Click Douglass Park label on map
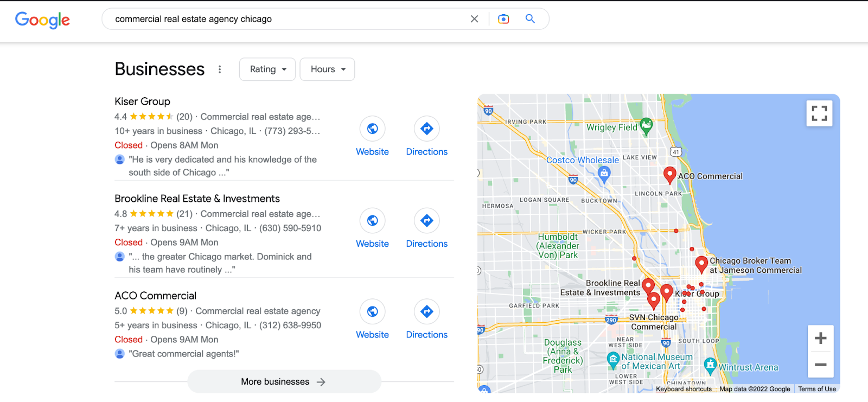Image resolution: width=868 pixels, height=402 pixels. point(563,356)
